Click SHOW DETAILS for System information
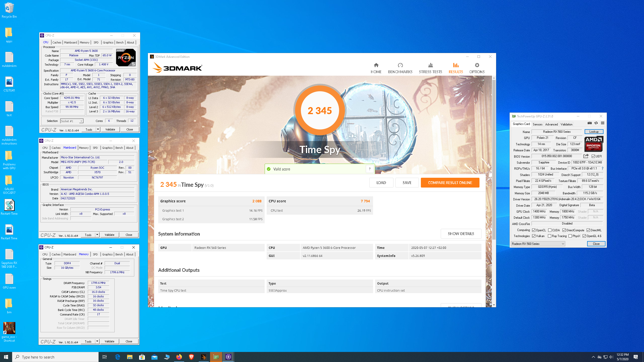 (461, 234)
